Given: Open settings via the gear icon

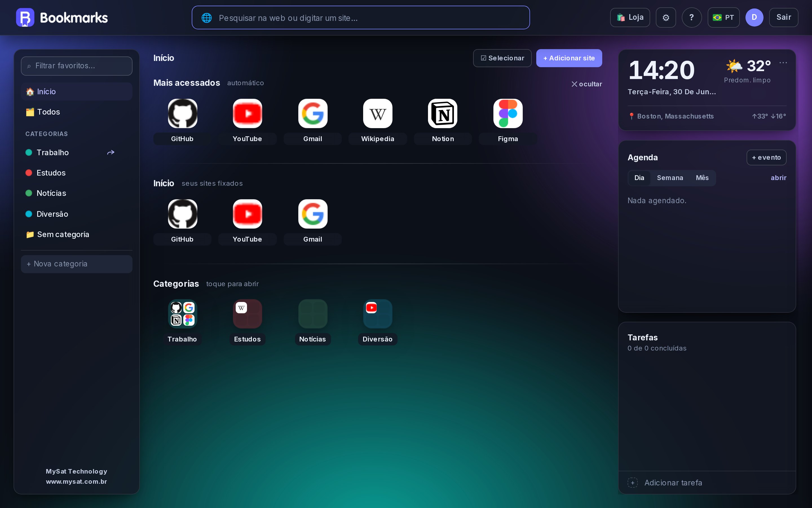Looking at the screenshot, I should click(x=666, y=17).
